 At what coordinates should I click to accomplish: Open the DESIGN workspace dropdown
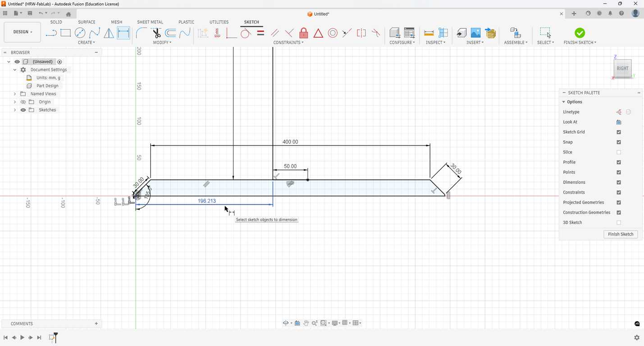coord(23,32)
